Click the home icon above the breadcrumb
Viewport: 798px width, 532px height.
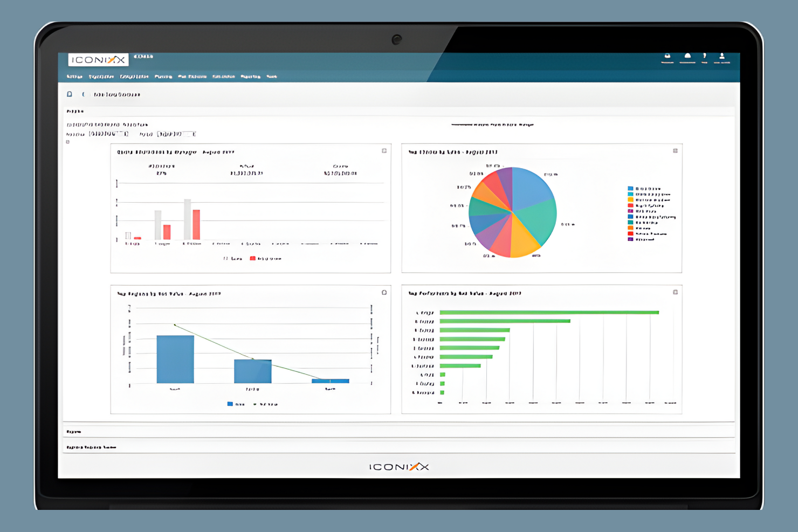(x=69, y=94)
